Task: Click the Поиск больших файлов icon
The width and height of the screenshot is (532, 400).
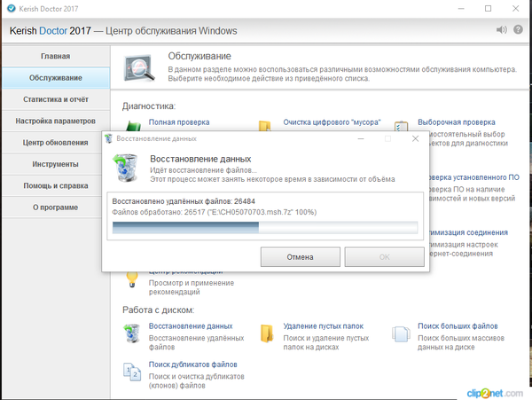Action: coord(401,333)
